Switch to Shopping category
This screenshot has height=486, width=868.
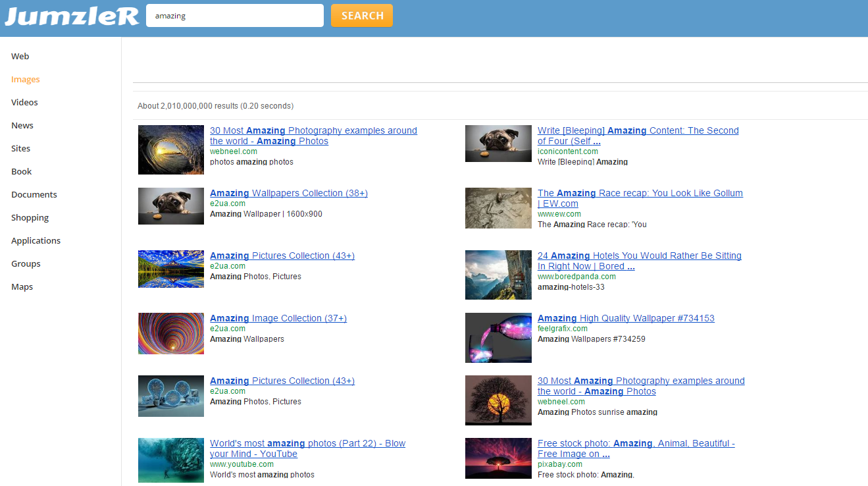point(30,218)
